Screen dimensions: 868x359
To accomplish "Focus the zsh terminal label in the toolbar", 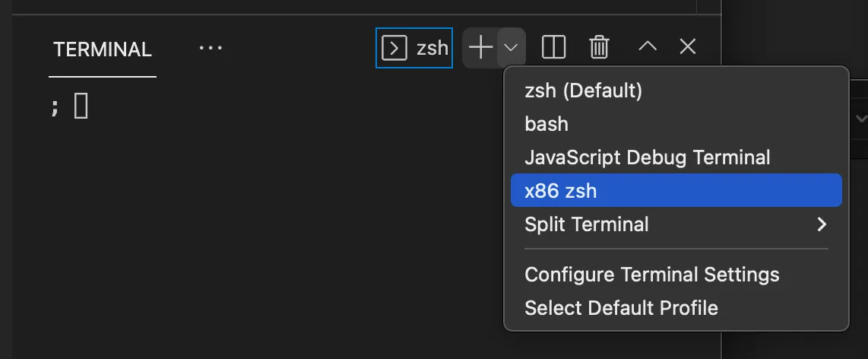I will (432, 49).
